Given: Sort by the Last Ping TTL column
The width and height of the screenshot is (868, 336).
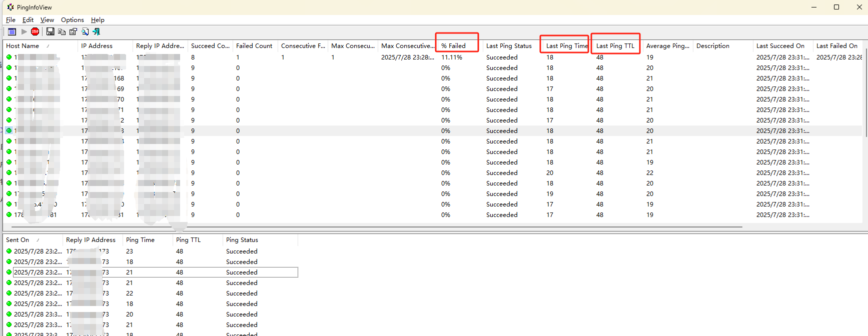Looking at the screenshot, I should [x=615, y=46].
